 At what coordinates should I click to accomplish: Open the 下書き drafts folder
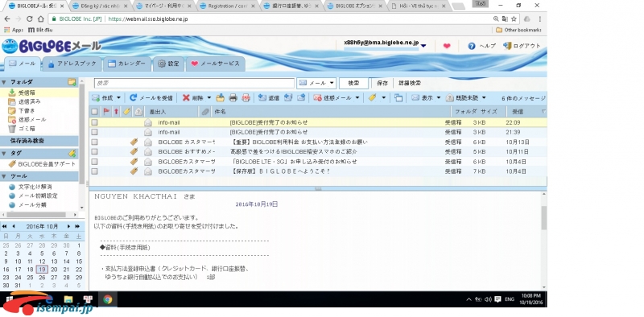click(x=27, y=110)
